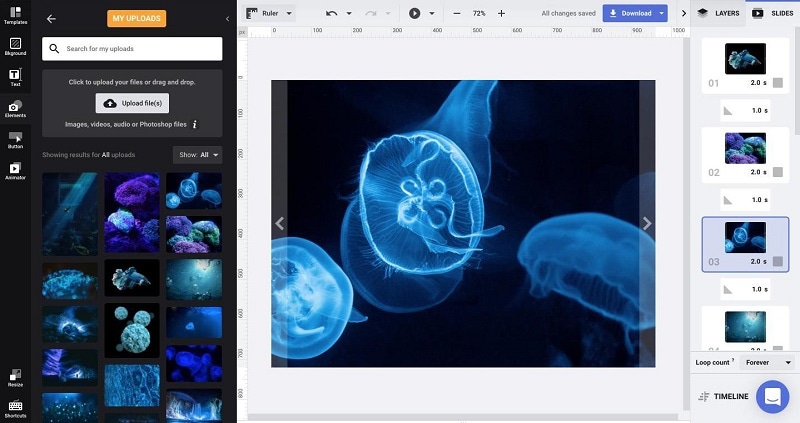Click the Upload file(s) button
This screenshot has height=423, width=800.
[x=132, y=103]
